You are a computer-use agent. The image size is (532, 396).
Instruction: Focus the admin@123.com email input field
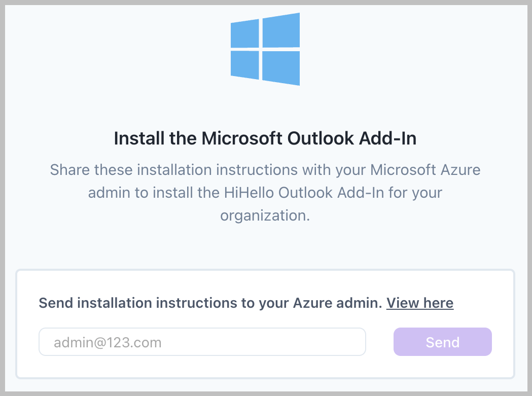click(x=202, y=342)
